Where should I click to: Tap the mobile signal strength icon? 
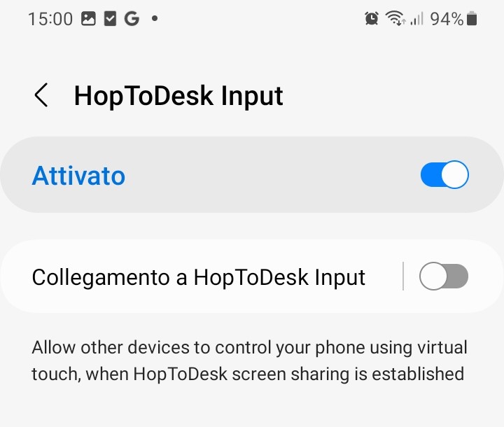416,18
